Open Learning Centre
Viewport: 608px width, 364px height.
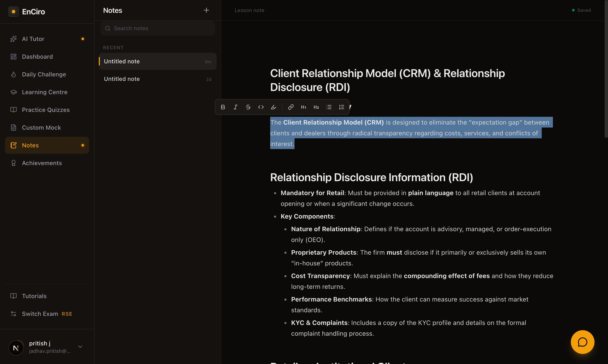click(47, 92)
